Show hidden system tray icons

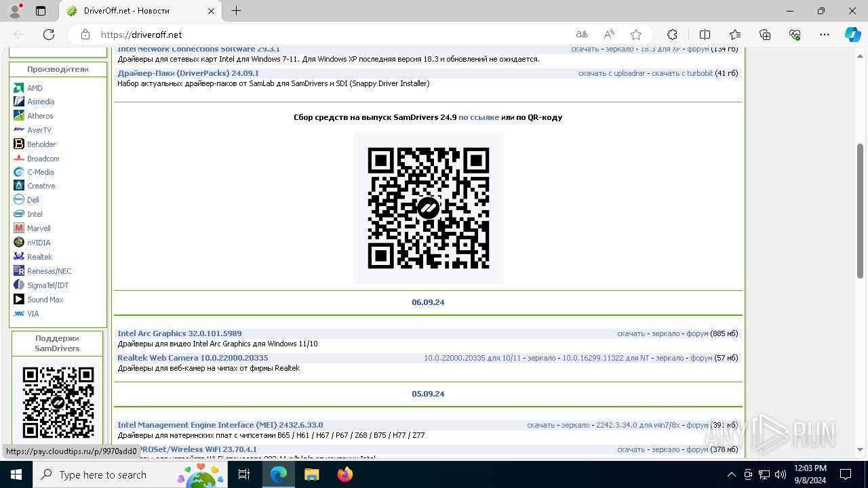click(x=731, y=474)
